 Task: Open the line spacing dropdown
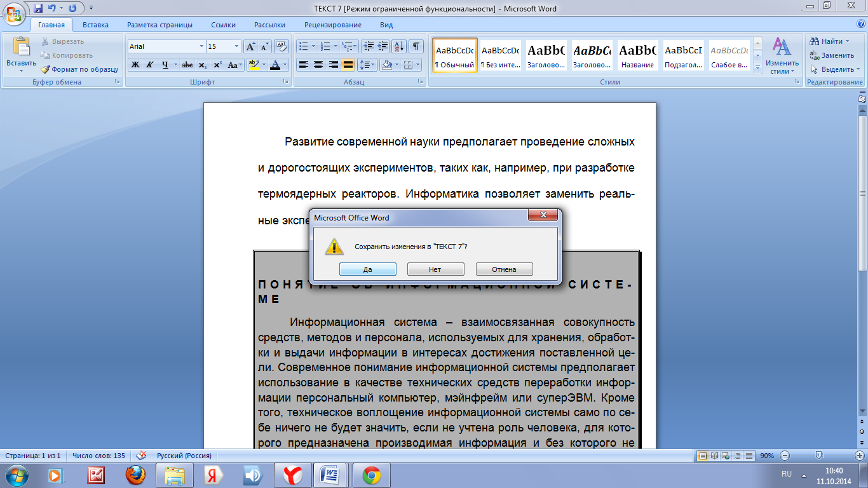pyautogui.click(x=367, y=65)
